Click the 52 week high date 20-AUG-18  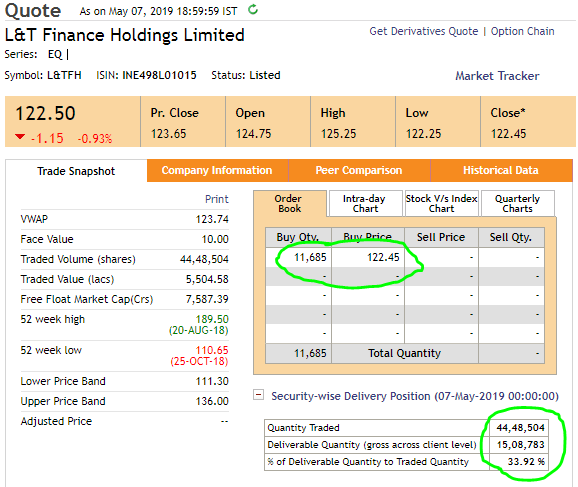(x=199, y=330)
